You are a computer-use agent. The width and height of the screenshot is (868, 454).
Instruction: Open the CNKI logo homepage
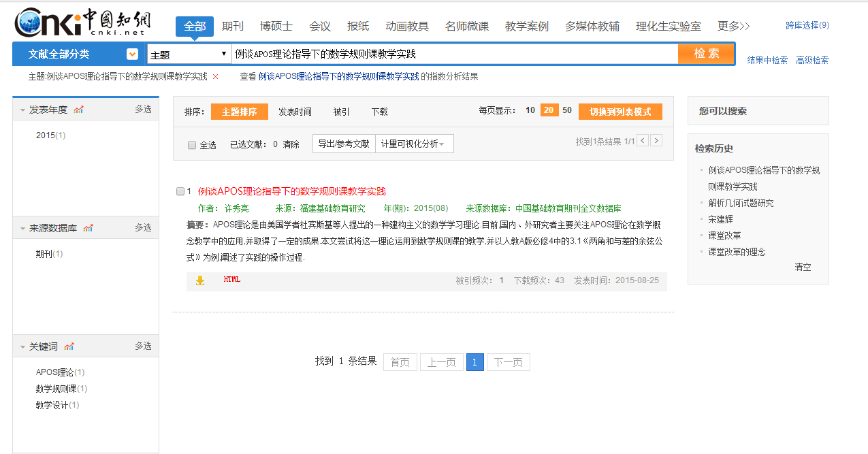(x=83, y=22)
